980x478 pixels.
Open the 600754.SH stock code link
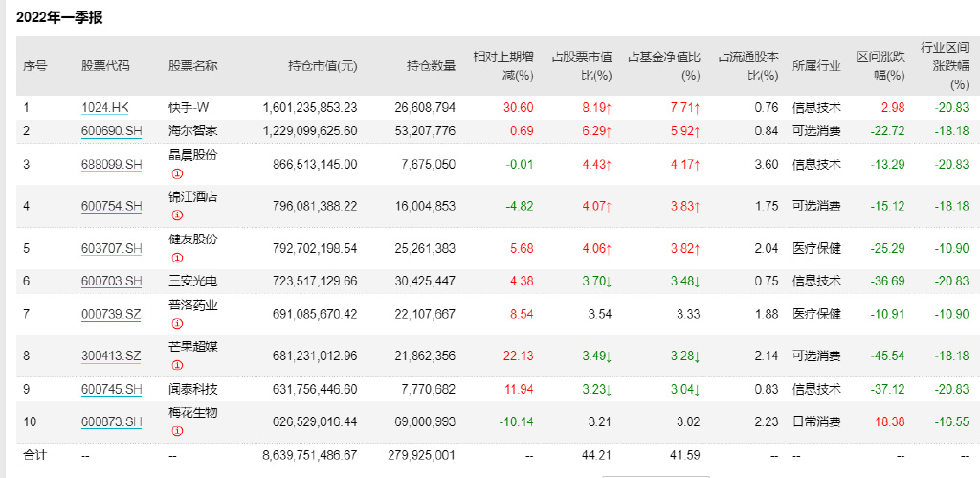(111, 206)
